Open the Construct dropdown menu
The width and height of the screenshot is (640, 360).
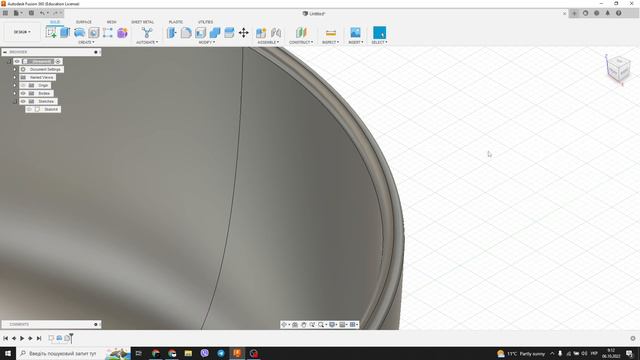[301, 42]
